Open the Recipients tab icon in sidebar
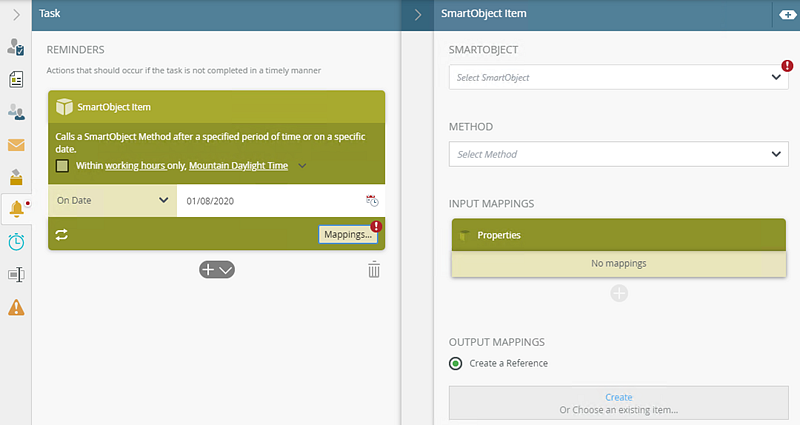The width and height of the screenshot is (800, 425). pos(16,112)
